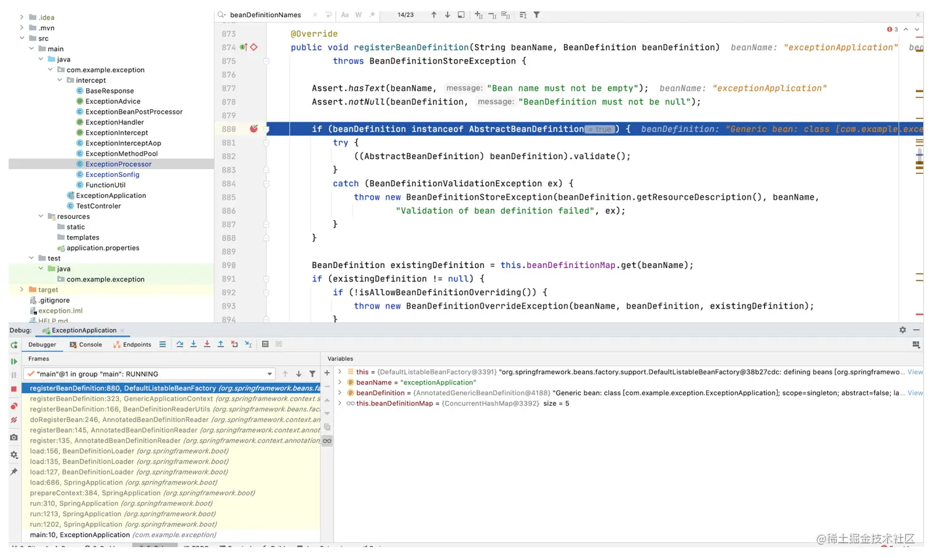Switch to the Console tab
930x560 pixels.
pyautogui.click(x=85, y=345)
